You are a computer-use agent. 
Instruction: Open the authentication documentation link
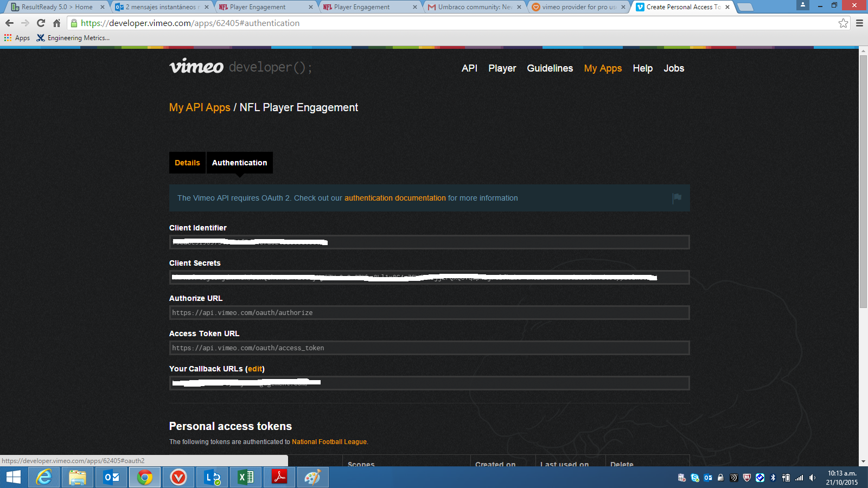[x=395, y=198]
